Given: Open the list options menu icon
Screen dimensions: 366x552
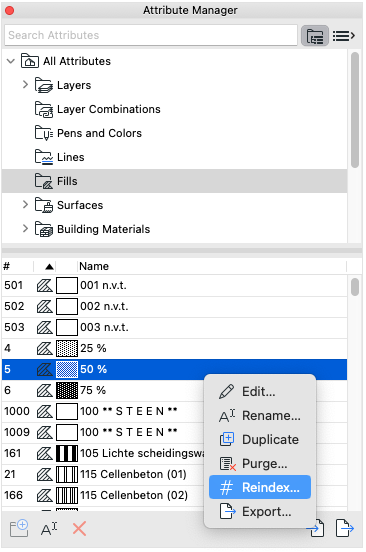Looking at the screenshot, I should 343,36.
